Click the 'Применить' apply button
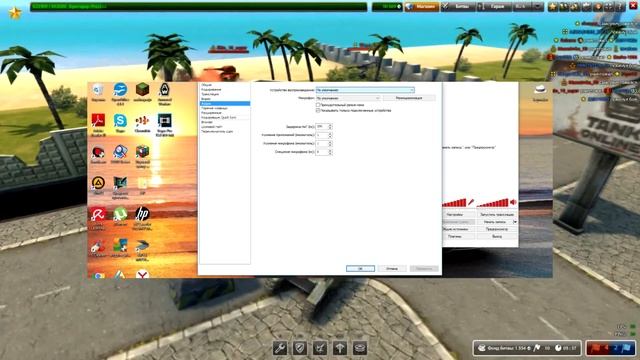Image resolution: width=640 pixels, height=360 pixels. (424, 269)
